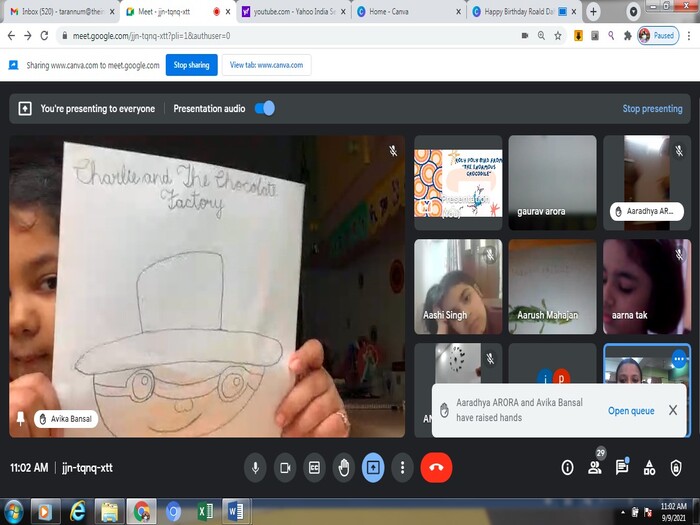Image resolution: width=700 pixels, height=525 pixels.
Task: Open Chrome's three-dot menu
Action: coord(689,36)
